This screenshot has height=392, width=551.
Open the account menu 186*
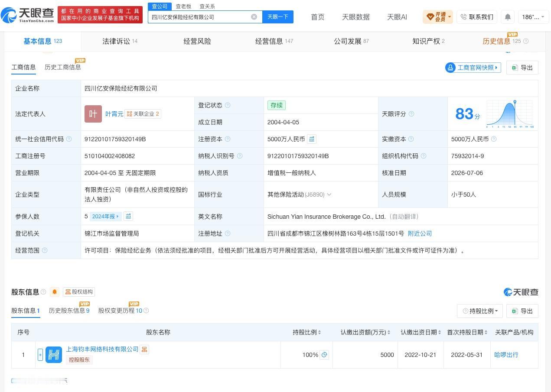[533, 17]
